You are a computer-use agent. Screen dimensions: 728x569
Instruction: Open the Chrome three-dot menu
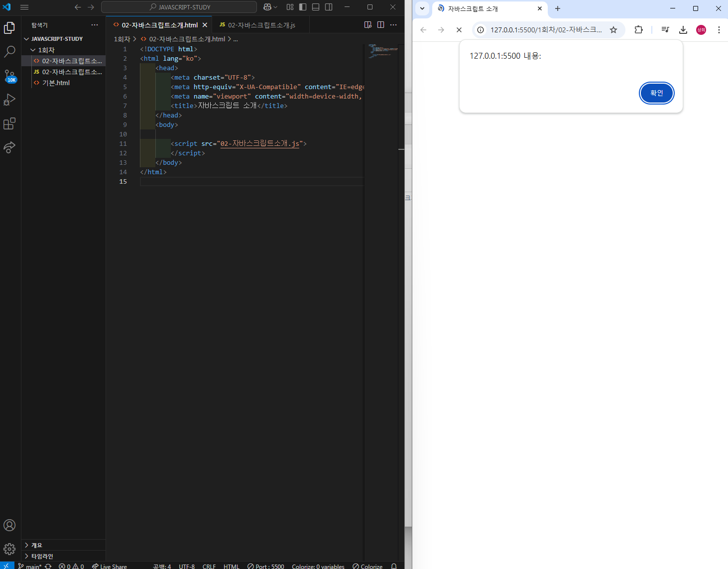coord(719,30)
